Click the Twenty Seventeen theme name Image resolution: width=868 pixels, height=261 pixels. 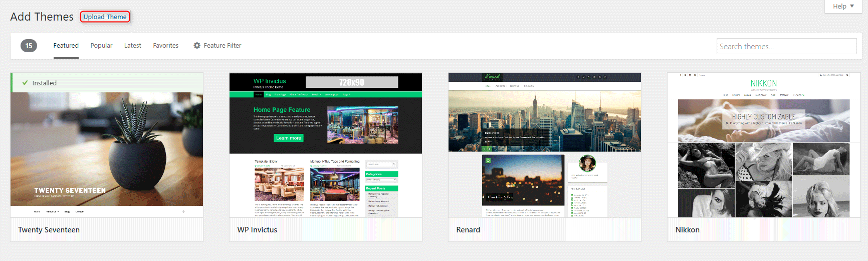49,230
